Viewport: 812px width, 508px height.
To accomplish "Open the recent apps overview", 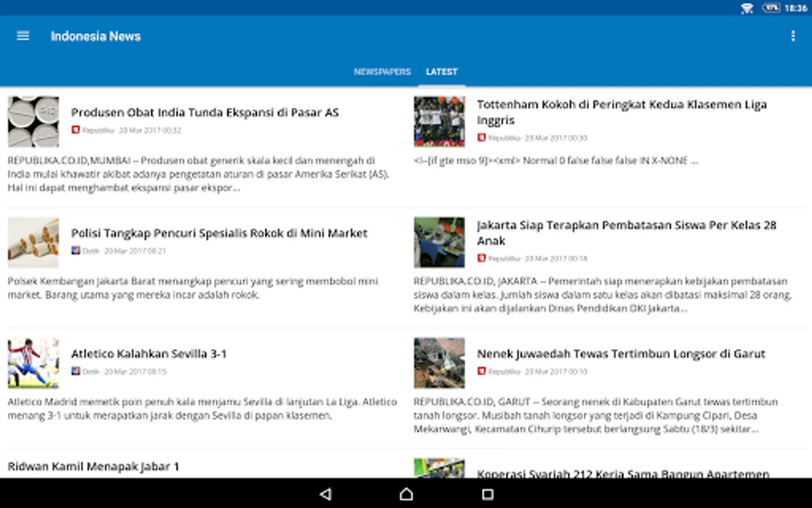I will pos(488,494).
